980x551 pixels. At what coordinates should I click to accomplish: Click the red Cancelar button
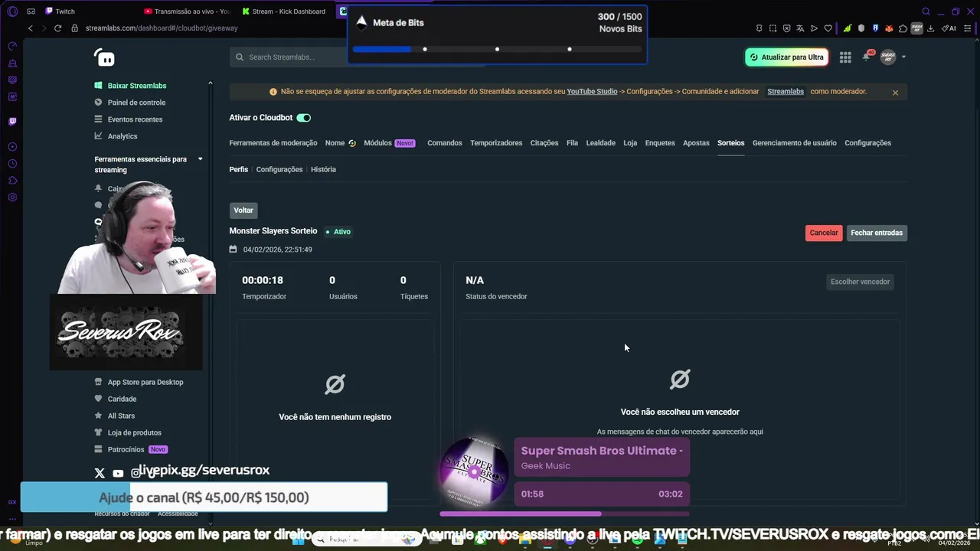[824, 233]
